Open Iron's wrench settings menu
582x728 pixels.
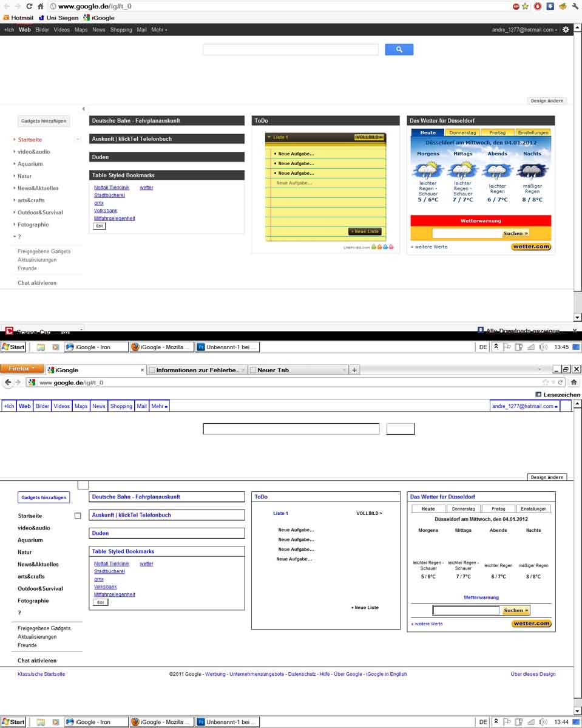pyautogui.click(x=575, y=6)
